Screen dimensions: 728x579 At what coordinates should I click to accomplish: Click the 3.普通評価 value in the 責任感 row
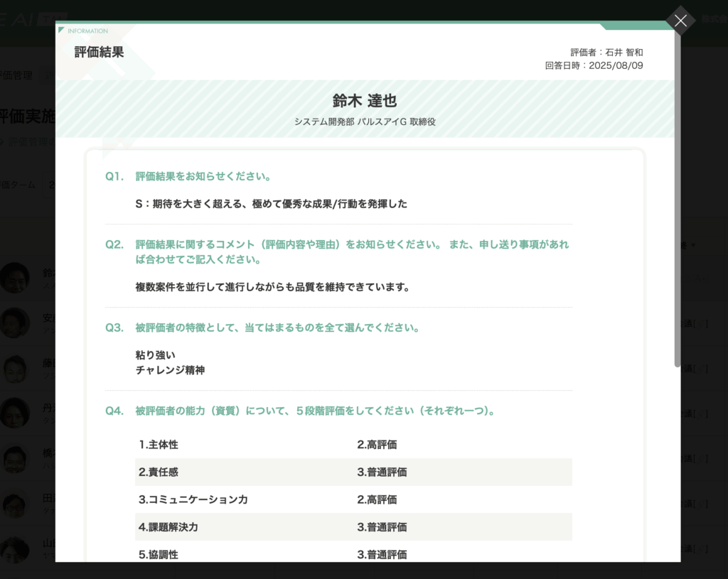382,472
